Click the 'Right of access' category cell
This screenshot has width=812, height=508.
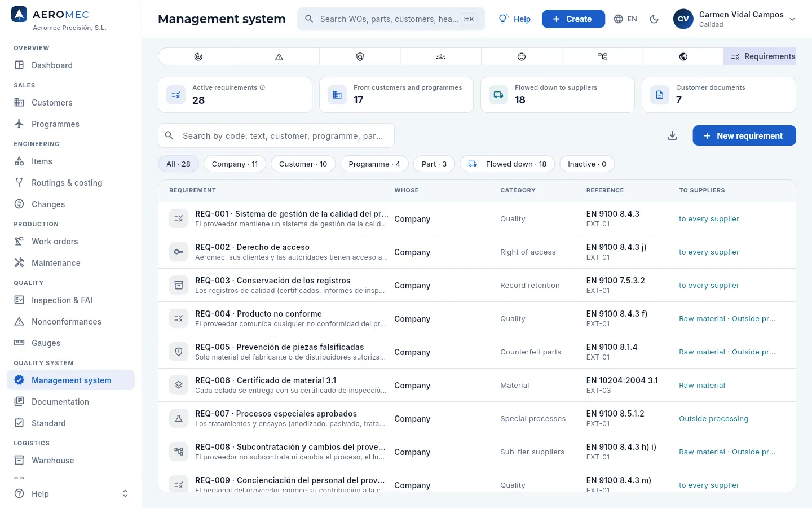click(x=528, y=252)
